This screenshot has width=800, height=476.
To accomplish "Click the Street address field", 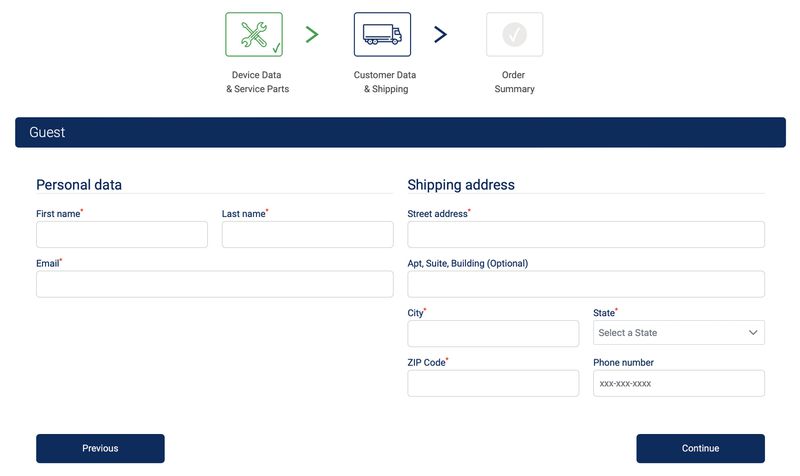I will tap(586, 235).
